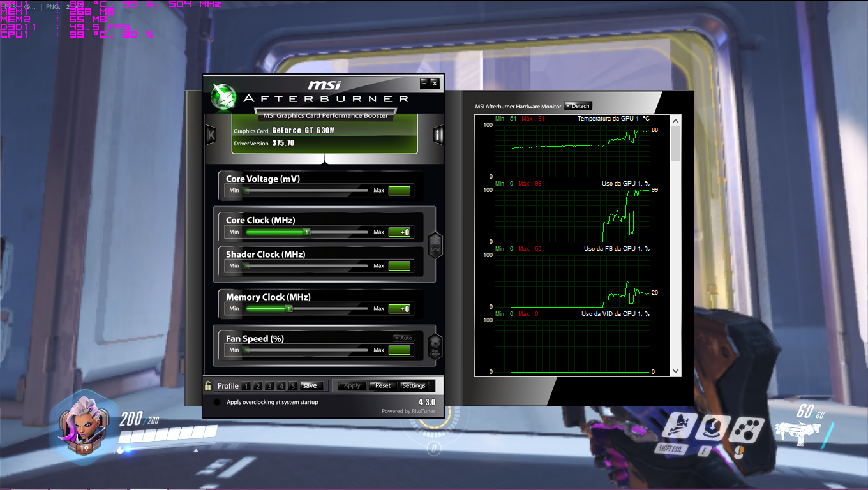Viewport: 868px width, 490px height.
Task: Edit the Memory Clock offset value field
Action: tap(400, 309)
